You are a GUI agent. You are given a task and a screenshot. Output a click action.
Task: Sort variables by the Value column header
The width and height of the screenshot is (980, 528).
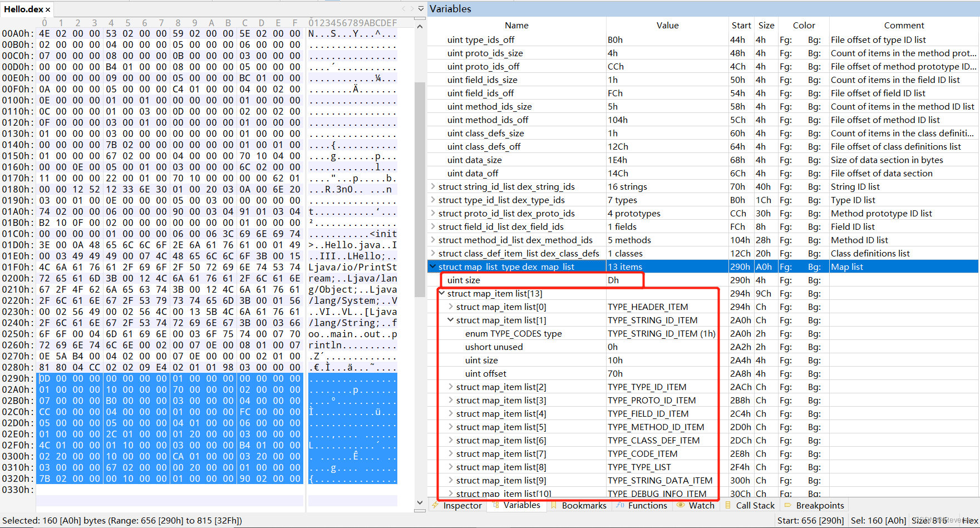click(667, 25)
